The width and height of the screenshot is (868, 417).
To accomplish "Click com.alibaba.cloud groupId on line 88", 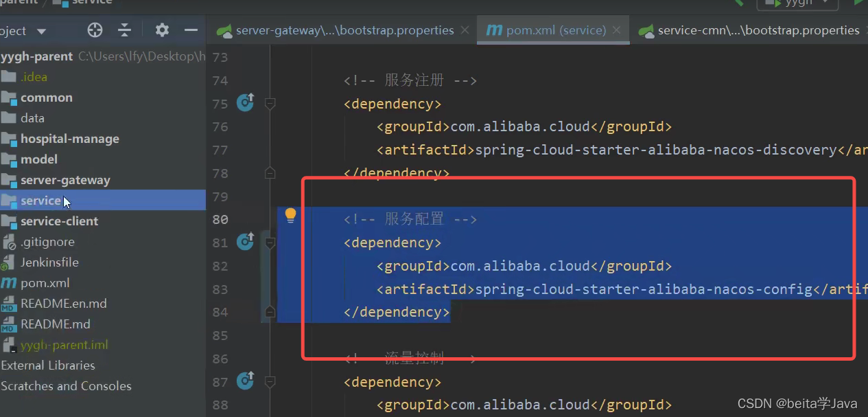I will tap(520, 405).
